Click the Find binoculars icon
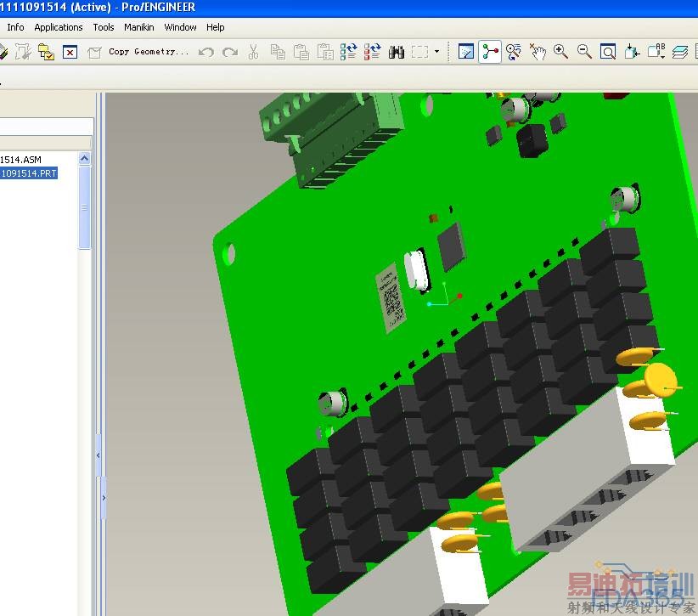 397,52
